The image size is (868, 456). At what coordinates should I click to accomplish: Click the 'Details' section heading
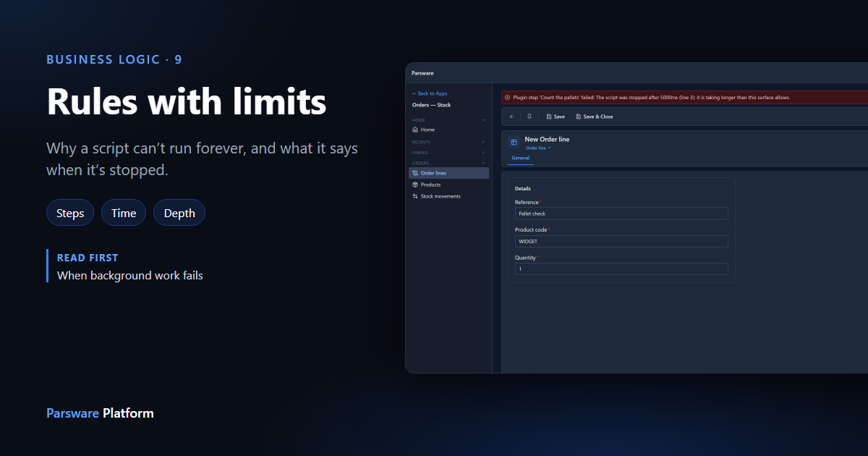pos(522,189)
